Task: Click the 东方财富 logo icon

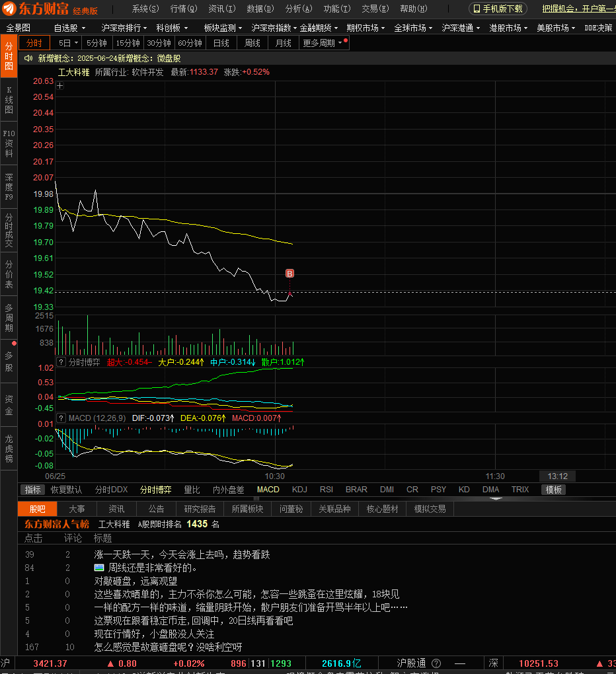Action: (9, 8)
